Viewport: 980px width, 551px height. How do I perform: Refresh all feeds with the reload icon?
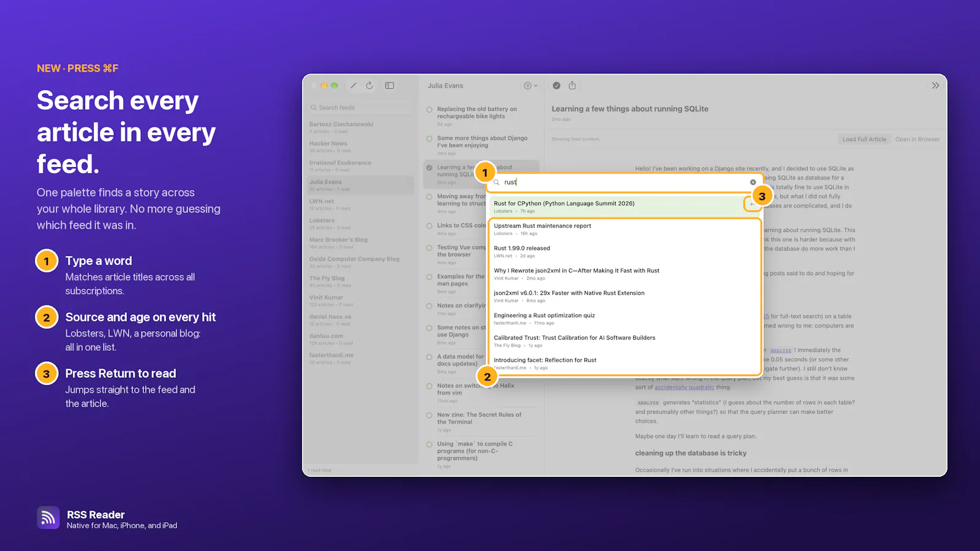tap(369, 86)
